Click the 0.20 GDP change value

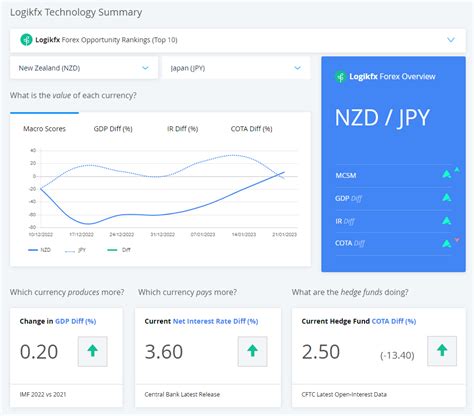39,352
